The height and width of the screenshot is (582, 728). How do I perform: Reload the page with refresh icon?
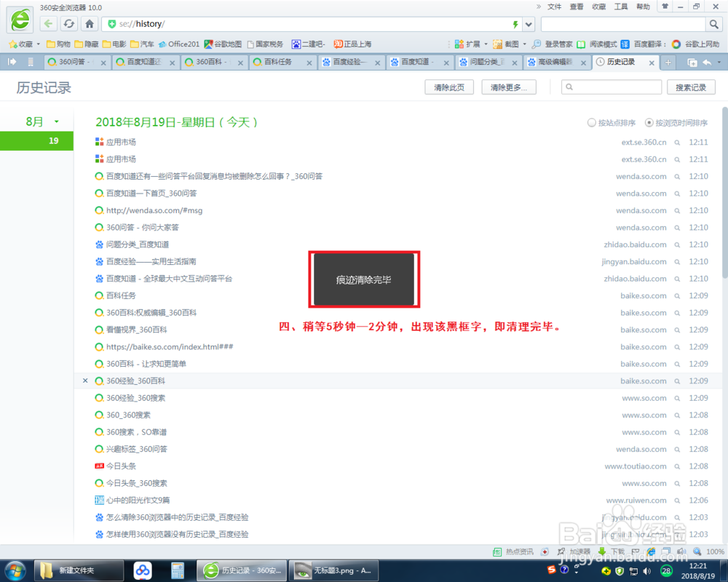coord(68,24)
